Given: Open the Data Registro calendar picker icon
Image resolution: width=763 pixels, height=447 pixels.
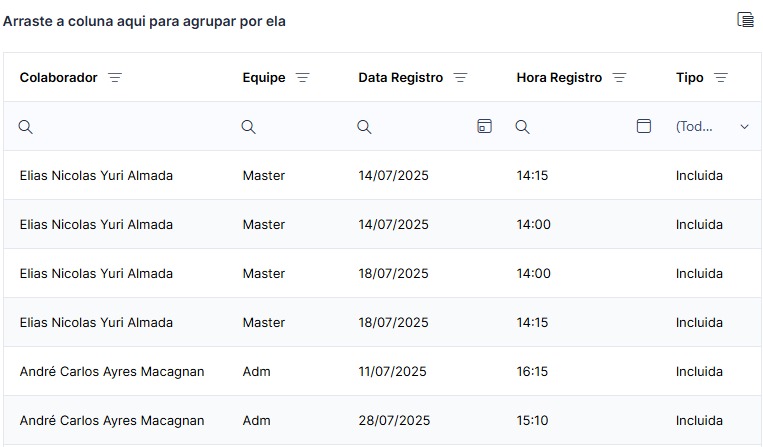Looking at the screenshot, I should [x=484, y=126].
